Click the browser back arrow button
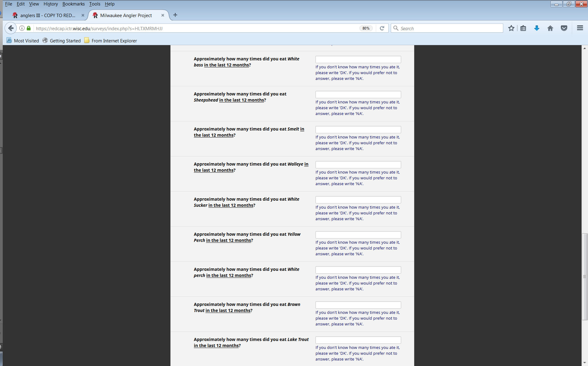 11,28
